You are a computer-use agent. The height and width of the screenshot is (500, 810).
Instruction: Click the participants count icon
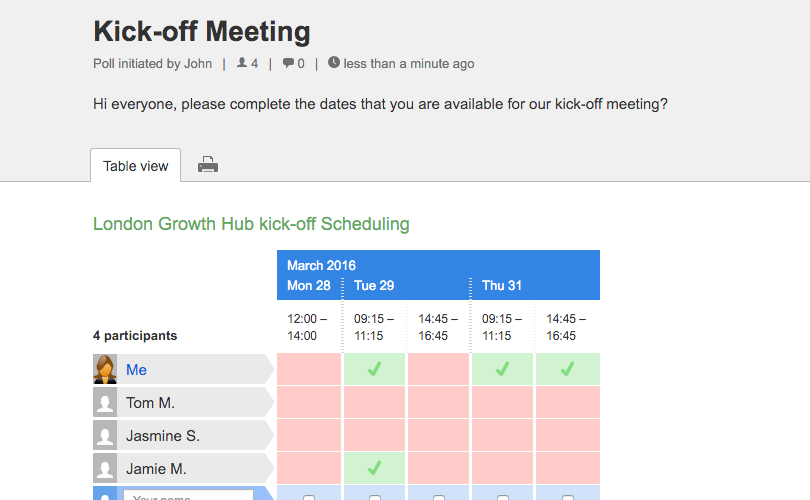click(242, 63)
